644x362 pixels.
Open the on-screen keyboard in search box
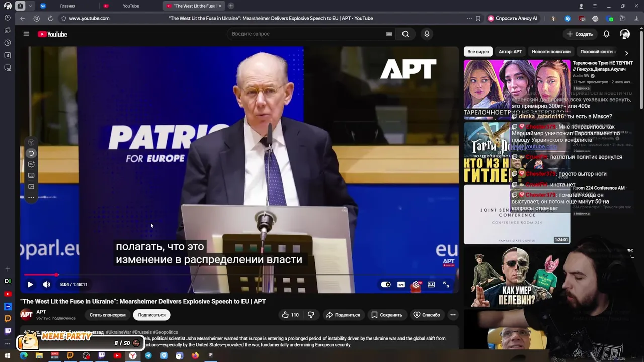click(389, 34)
